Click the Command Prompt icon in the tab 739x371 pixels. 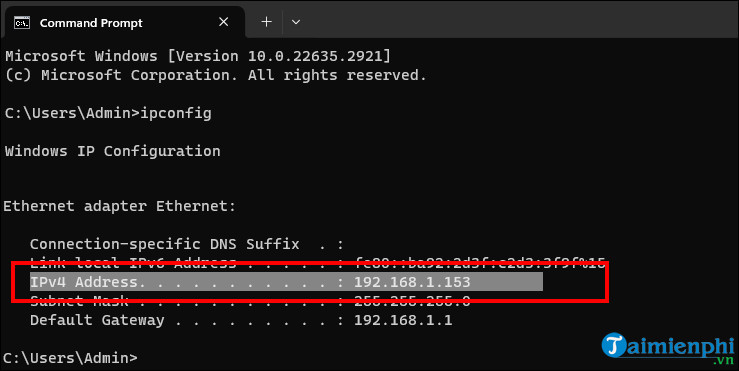pyautogui.click(x=22, y=23)
